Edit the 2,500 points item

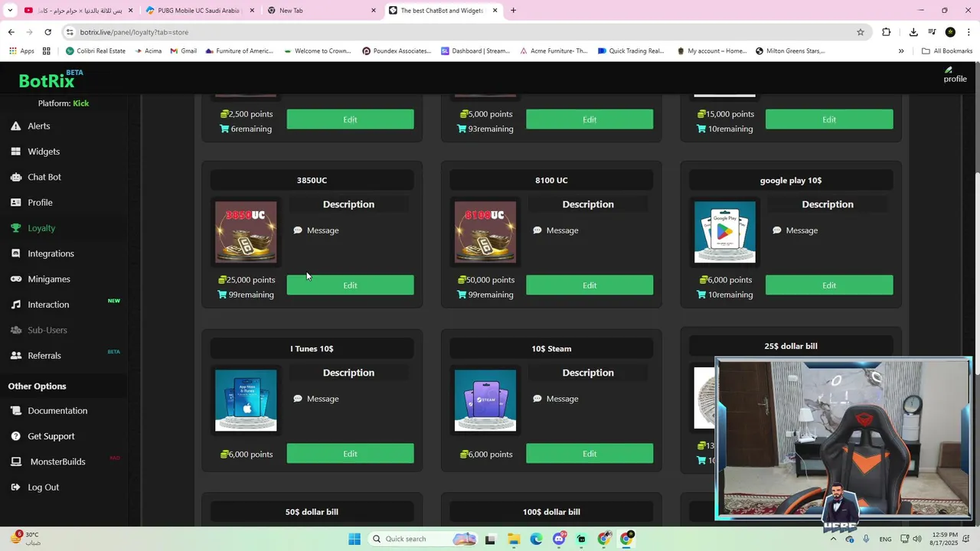[350, 119]
